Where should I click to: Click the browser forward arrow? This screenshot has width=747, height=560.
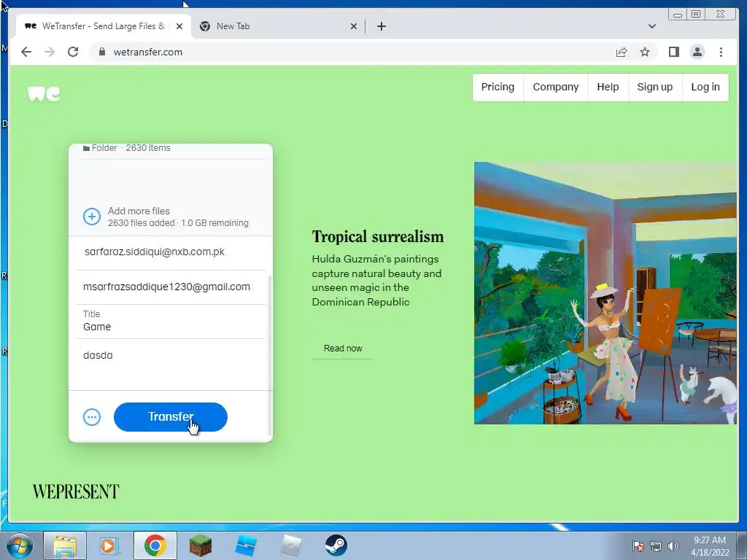tap(50, 52)
